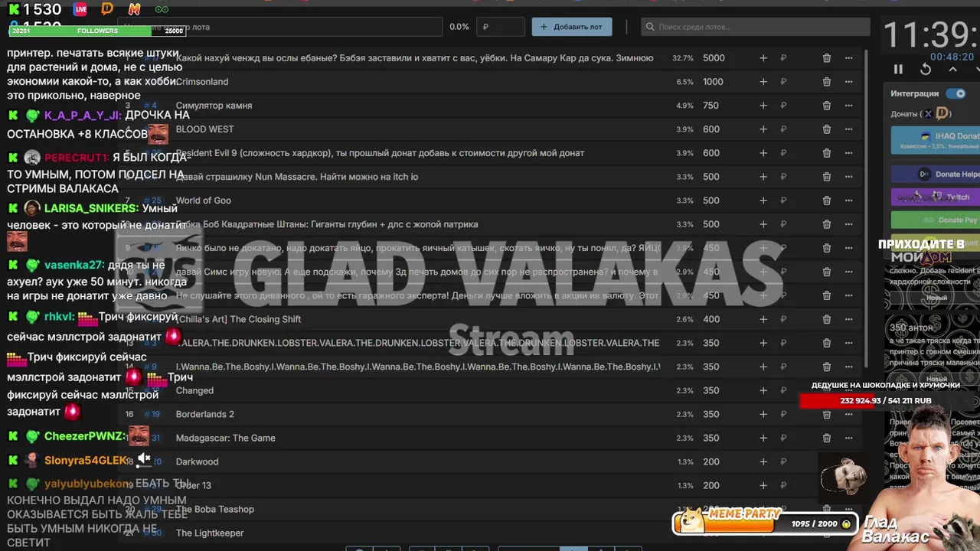Remove the BLOOD WEST lot using trash icon
The width and height of the screenshot is (980, 551).
[x=827, y=129]
